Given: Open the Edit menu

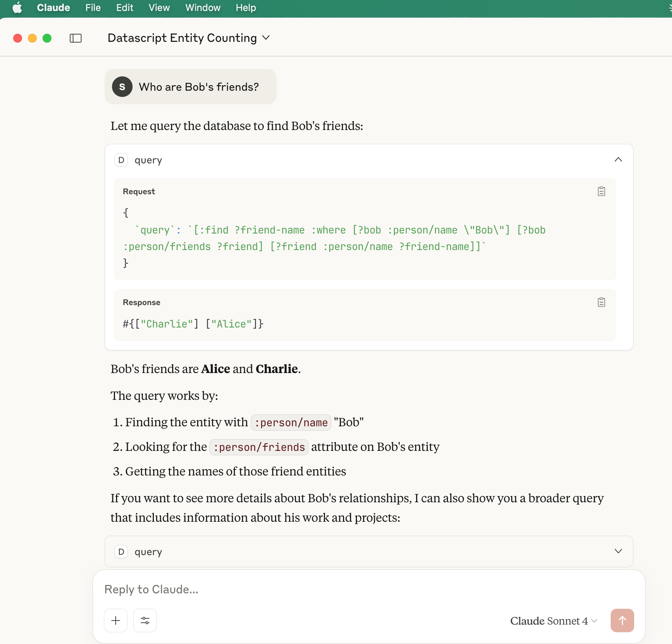Looking at the screenshot, I should [x=124, y=8].
